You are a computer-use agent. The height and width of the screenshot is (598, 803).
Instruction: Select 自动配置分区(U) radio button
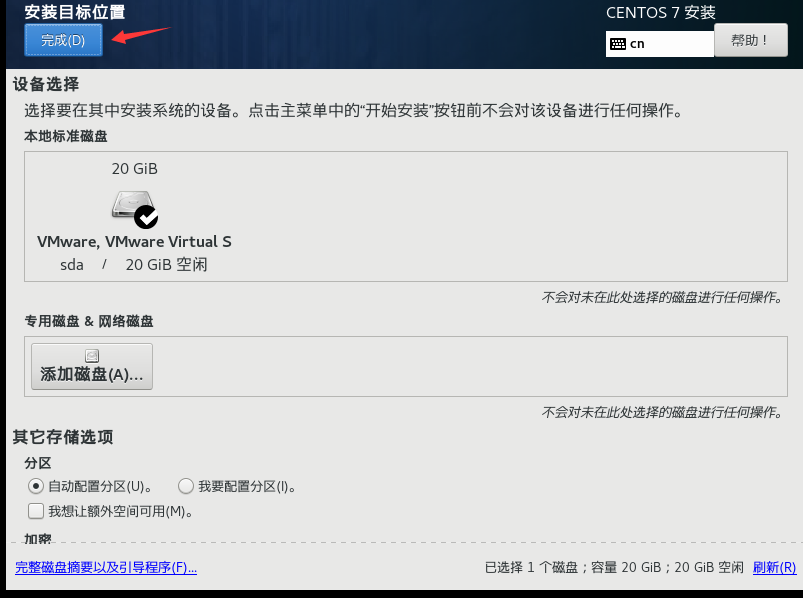[x=36, y=486]
